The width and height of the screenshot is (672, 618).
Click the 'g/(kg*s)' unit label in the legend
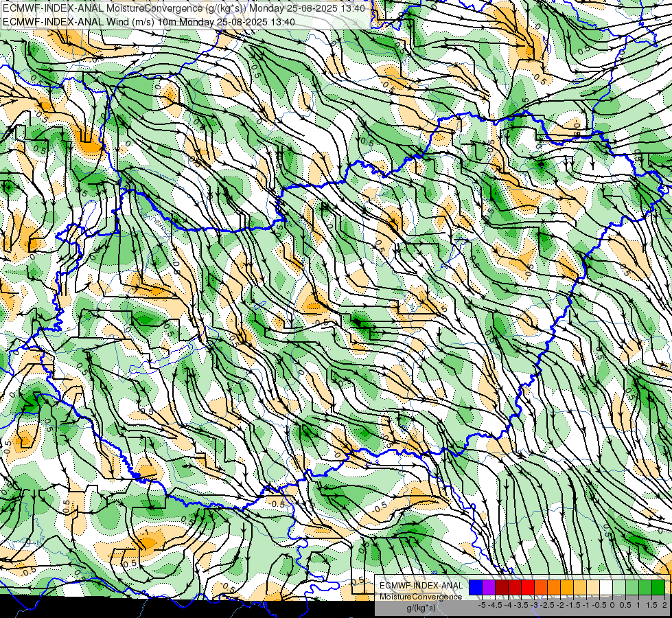click(421, 608)
